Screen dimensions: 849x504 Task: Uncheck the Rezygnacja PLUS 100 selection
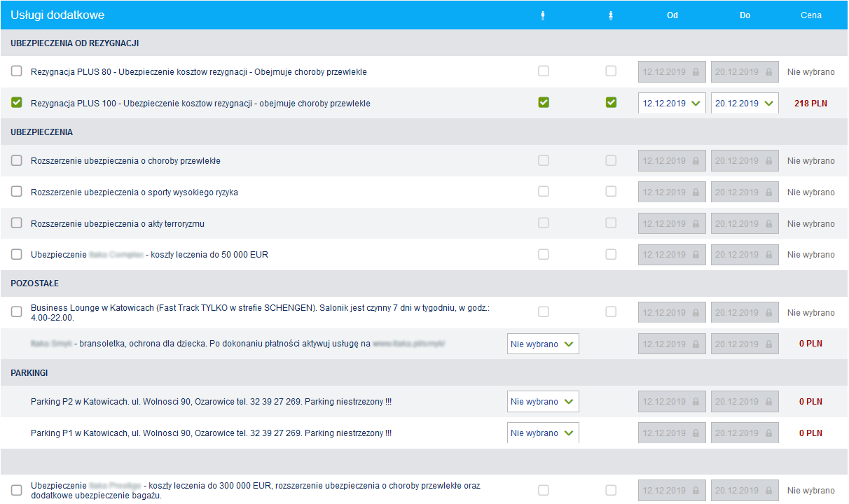[16, 102]
